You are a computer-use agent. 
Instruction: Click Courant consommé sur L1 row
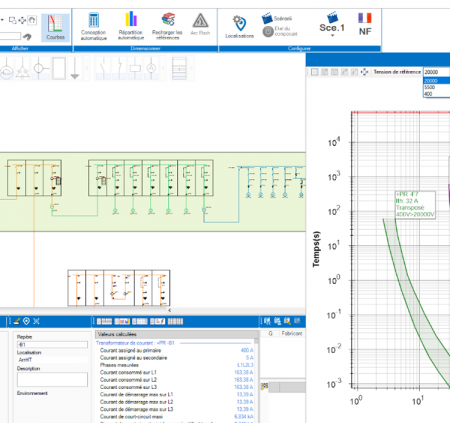(176, 372)
